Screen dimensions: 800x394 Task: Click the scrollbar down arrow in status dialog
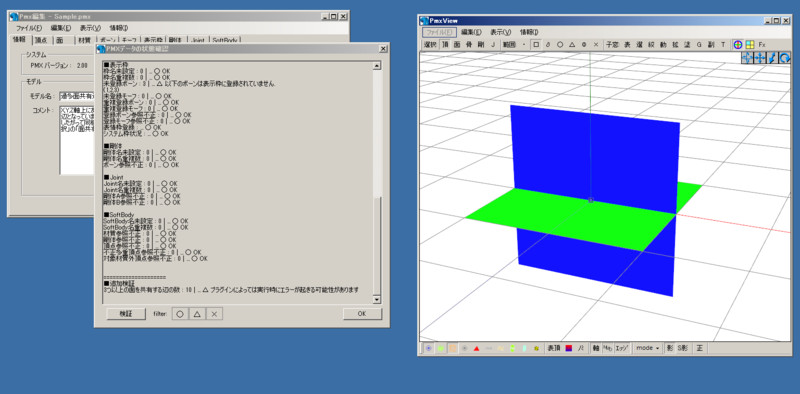coord(377,300)
